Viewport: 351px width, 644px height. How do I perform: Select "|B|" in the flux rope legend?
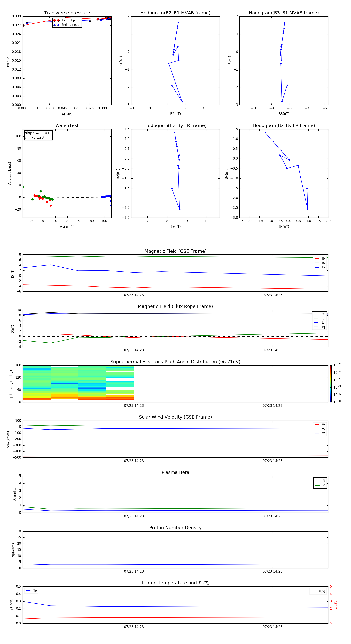pos(320,327)
